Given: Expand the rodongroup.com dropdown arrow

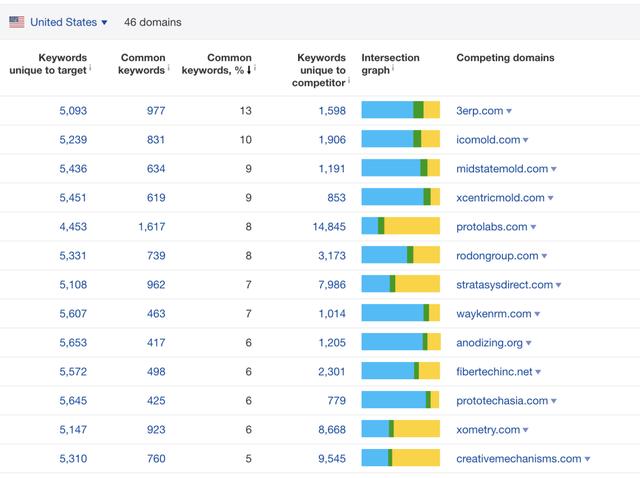Looking at the screenshot, I should (544, 256).
